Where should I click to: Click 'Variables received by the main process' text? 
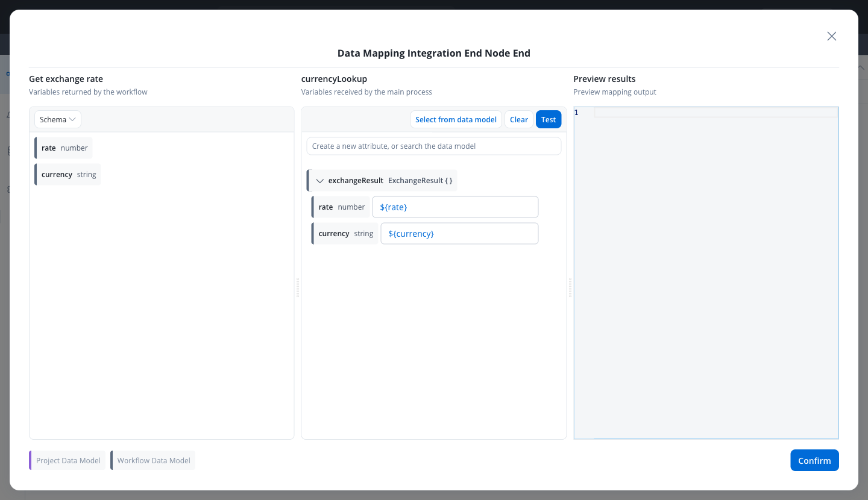click(366, 92)
